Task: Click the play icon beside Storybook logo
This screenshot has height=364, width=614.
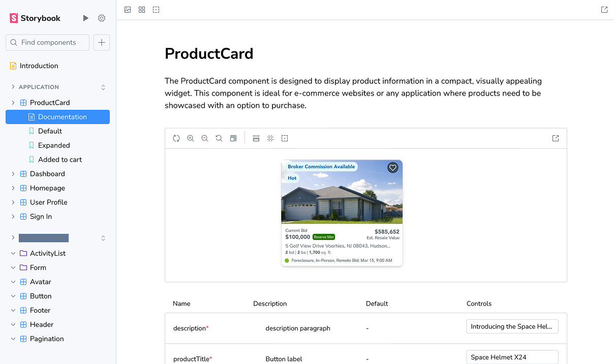Action: pos(85,18)
